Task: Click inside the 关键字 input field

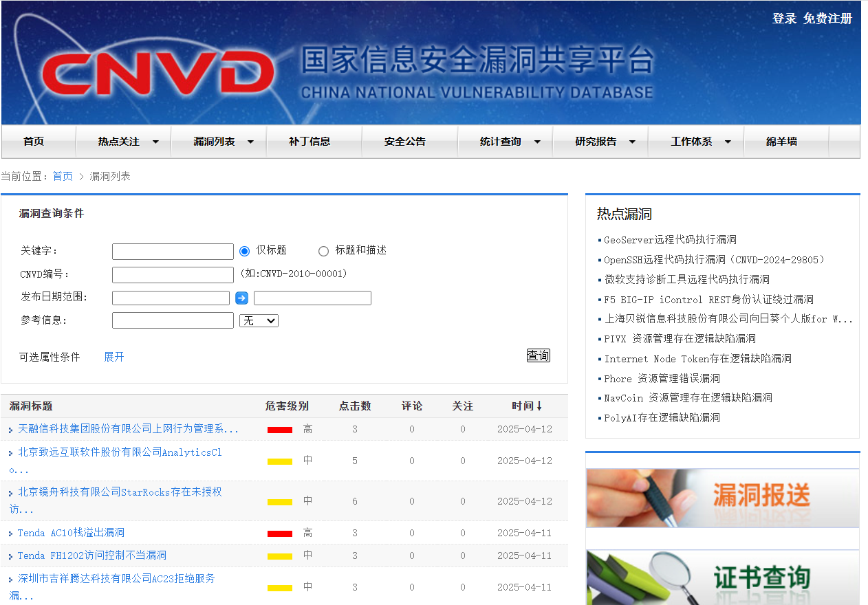Action: click(x=173, y=252)
